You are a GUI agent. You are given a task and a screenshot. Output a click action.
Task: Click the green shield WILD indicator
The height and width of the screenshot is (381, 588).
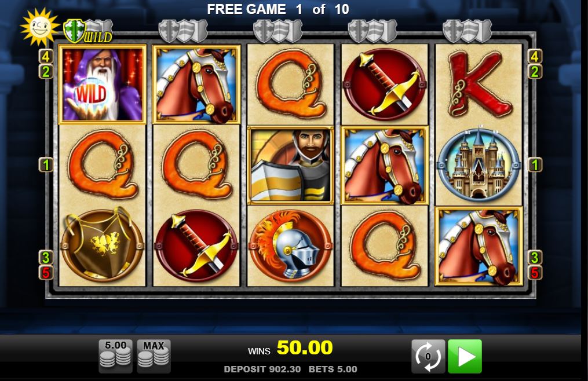88,31
